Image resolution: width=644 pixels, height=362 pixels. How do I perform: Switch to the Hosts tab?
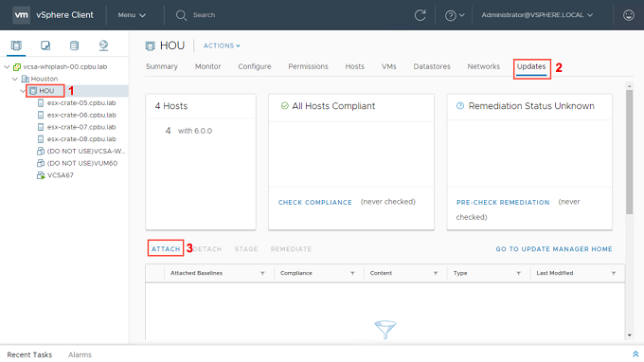point(355,66)
